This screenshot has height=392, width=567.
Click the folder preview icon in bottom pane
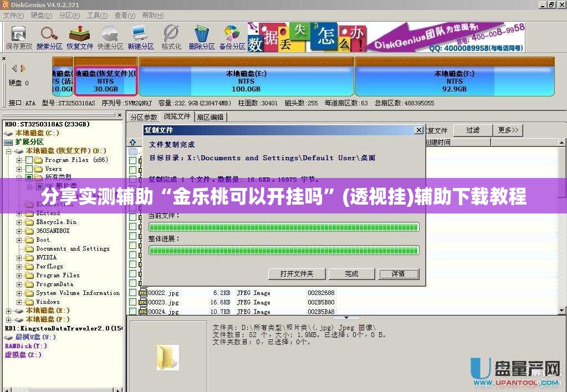(x=167, y=357)
